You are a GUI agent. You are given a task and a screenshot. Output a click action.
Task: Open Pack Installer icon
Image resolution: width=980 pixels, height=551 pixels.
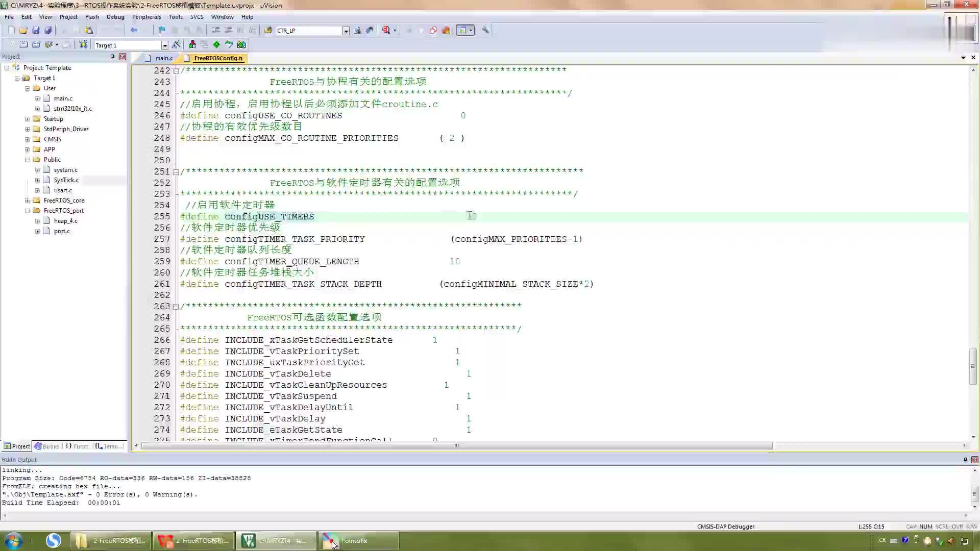[241, 45]
